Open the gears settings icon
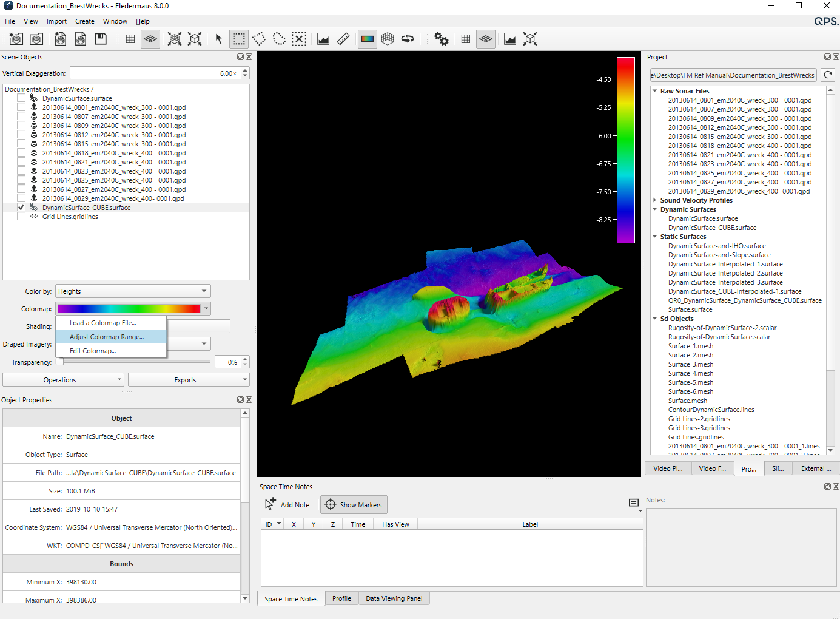Screen dimensions: 840x619 coord(442,39)
